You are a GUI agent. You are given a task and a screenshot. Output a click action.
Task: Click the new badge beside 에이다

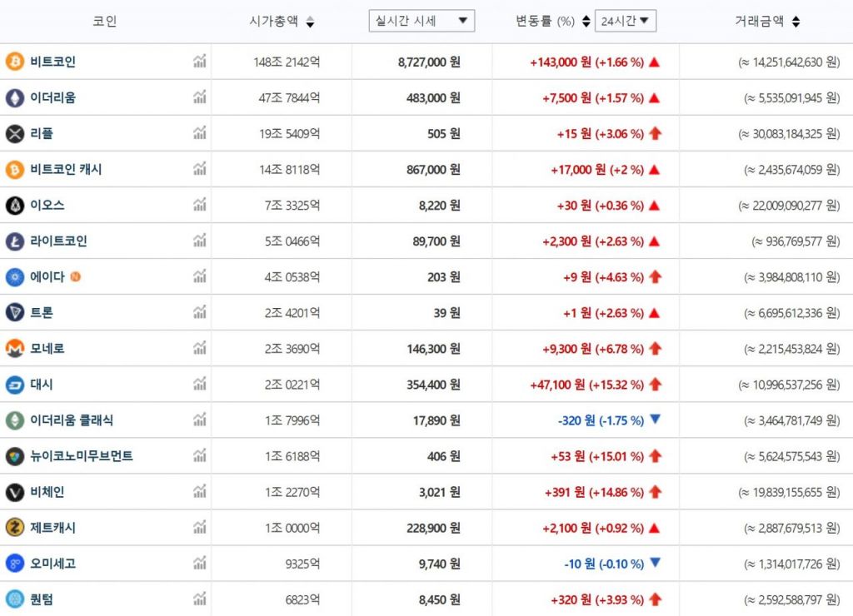point(76,277)
